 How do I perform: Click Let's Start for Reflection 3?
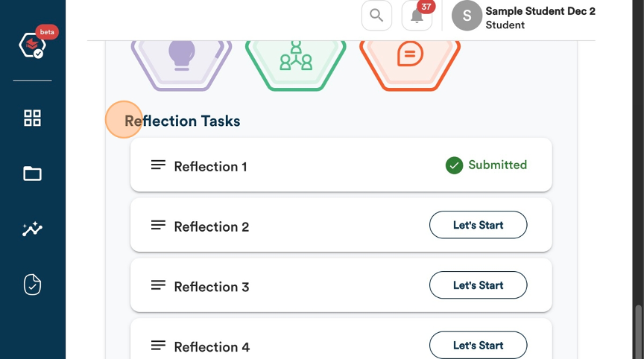coord(478,285)
